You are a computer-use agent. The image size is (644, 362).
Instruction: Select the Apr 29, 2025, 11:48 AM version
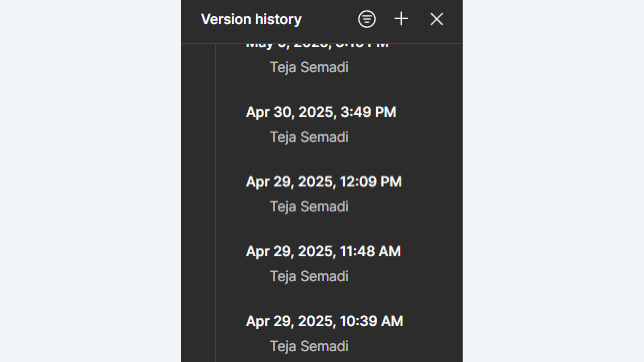coord(323,251)
